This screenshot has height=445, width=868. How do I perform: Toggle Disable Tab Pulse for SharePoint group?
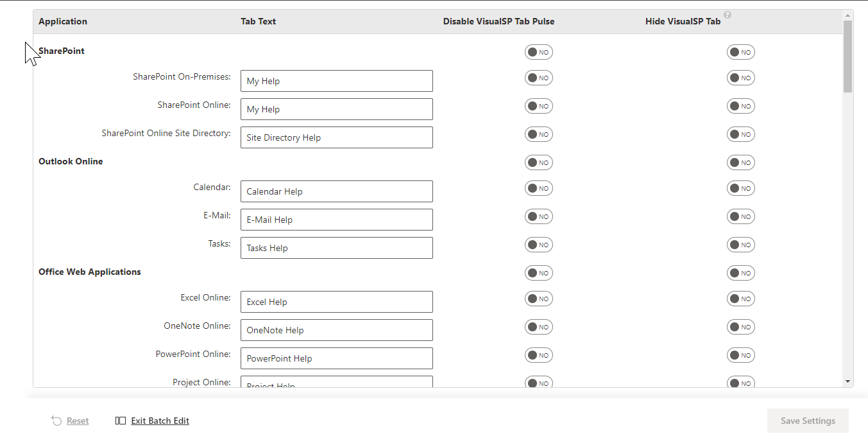[x=538, y=52]
